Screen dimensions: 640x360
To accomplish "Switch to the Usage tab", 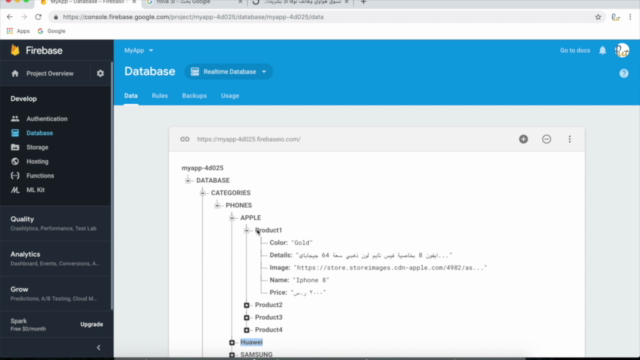I will [x=230, y=96].
